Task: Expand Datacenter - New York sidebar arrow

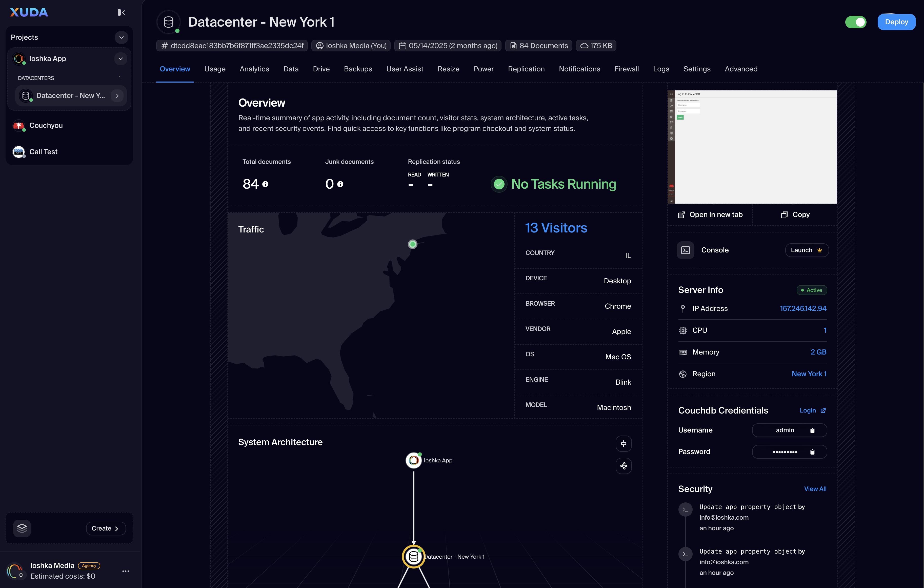Action: (x=117, y=95)
